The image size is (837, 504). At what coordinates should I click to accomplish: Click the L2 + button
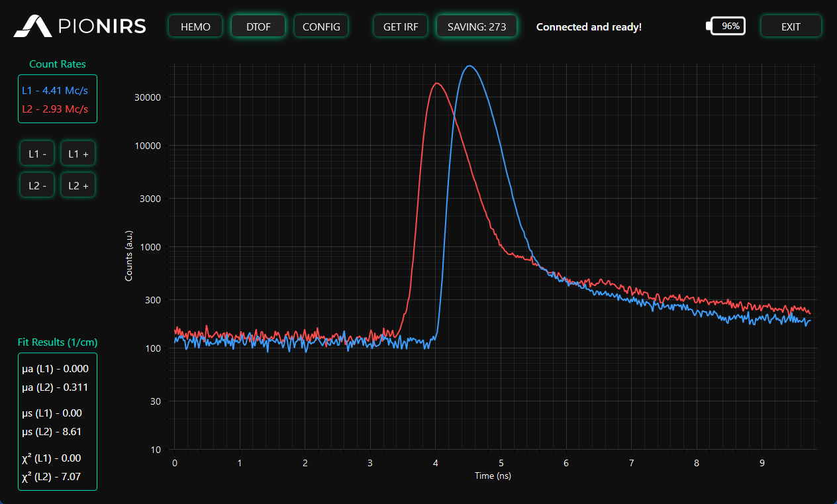tap(78, 185)
